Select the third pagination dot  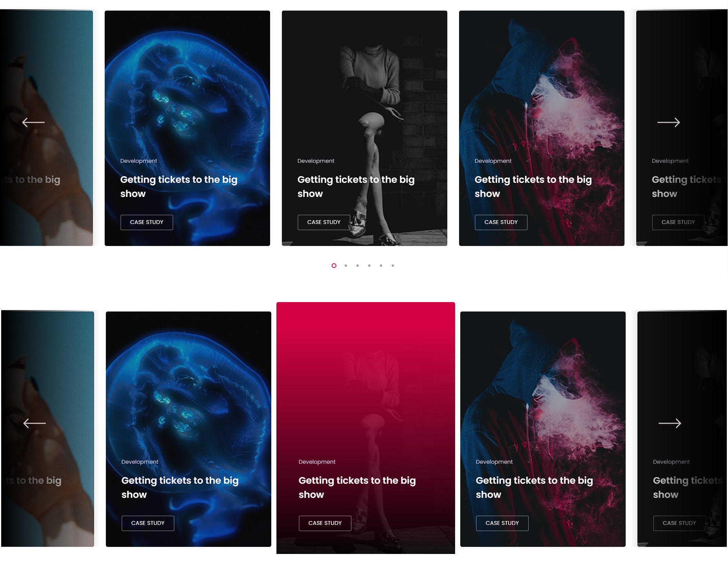click(358, 266)
